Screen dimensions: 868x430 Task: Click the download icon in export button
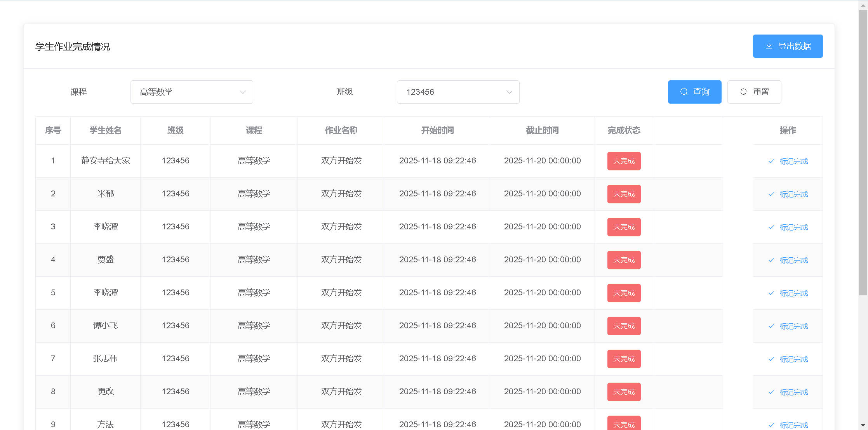[x=769, y=46]
